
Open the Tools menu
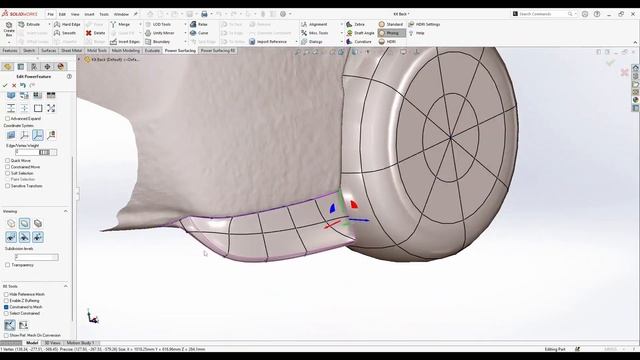(x=104, y=14)
